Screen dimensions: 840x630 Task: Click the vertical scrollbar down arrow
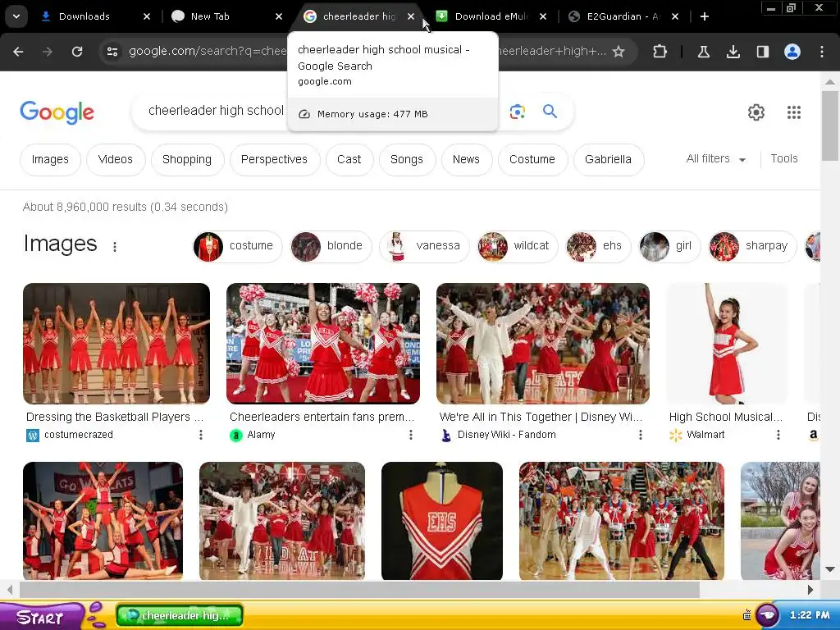(x=830, y=569)
